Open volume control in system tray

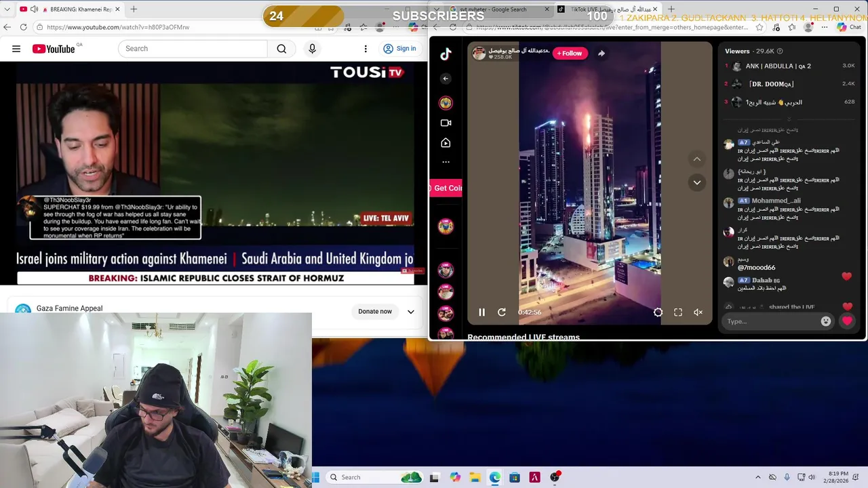[812, 477]
